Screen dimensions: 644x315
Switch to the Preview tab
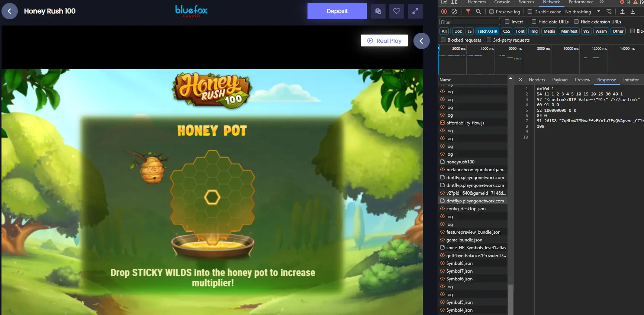(x=582, y=80)
